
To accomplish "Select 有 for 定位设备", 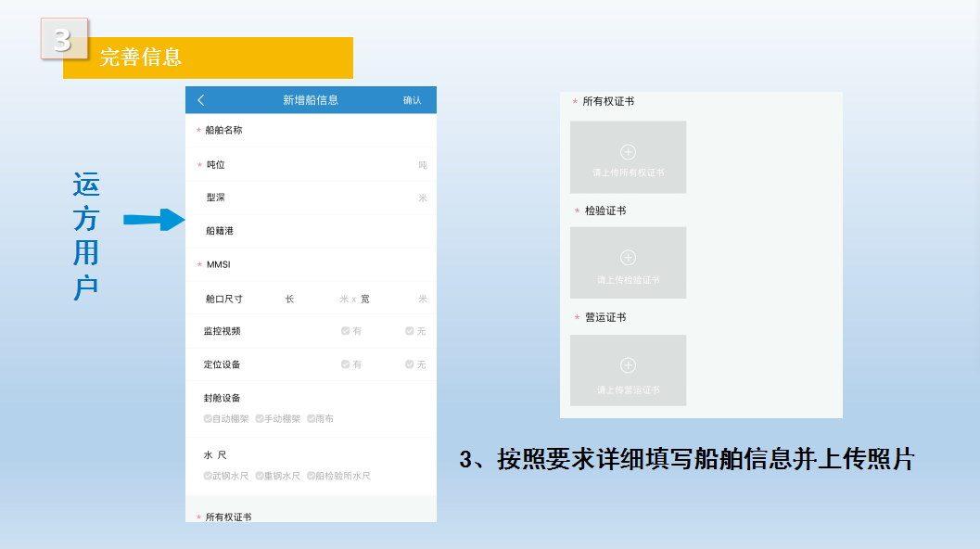I will [x=346, y=364].
